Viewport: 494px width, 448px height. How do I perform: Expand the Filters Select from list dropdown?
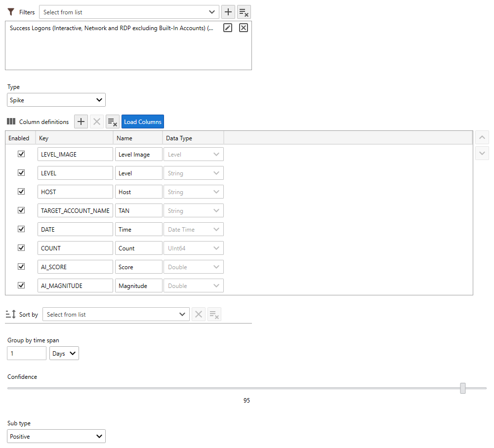click(129, 12)
